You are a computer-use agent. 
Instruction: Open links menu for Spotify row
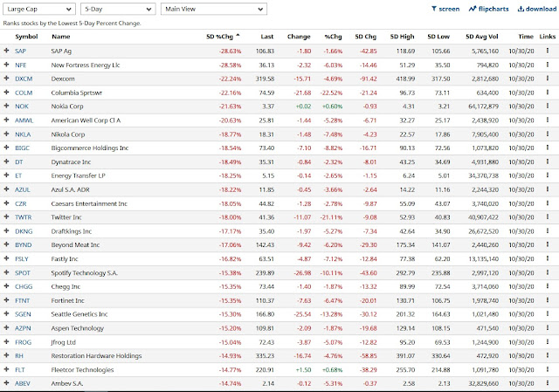tap(548, 272)
